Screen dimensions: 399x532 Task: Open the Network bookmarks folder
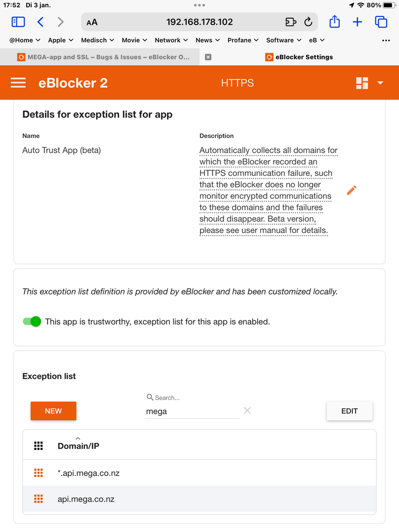[171, 40]
